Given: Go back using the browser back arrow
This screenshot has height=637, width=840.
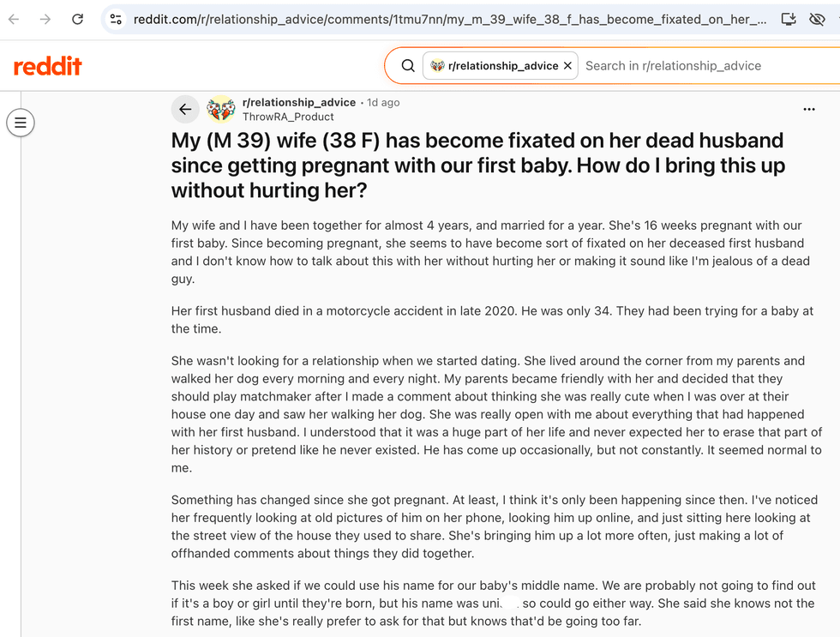Looking at the screenshot, I should [x=14, y=19].
